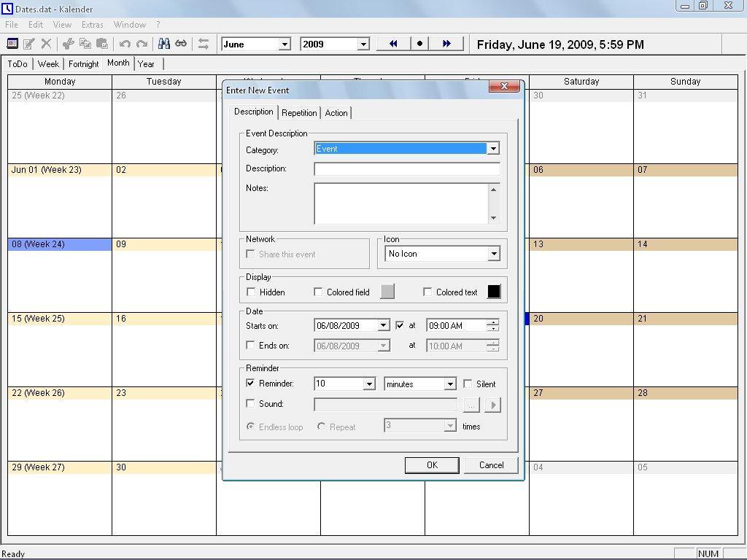Click the 09:00 AM start time field
The height and width of the screenshot is (560, 747).
(x=457, y=326)
